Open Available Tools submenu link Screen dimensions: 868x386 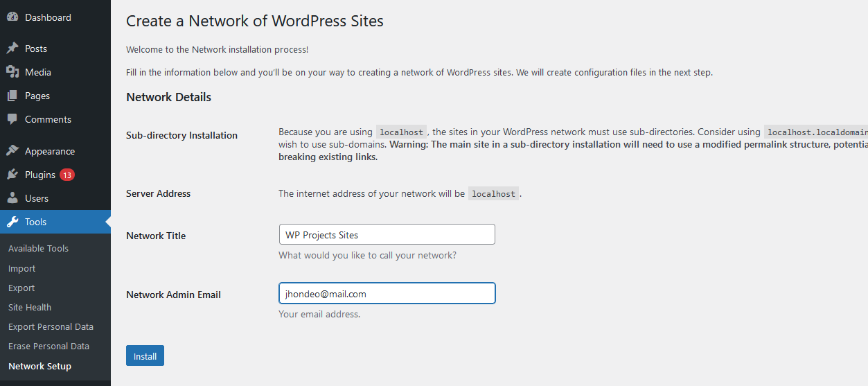[x=38, y=248]
